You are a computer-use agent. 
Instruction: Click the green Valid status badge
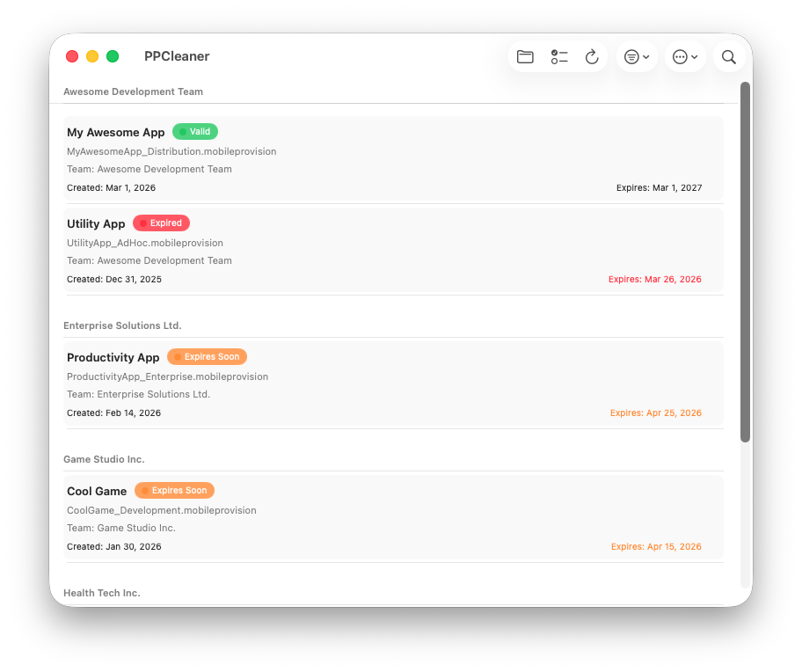(194, 132)
